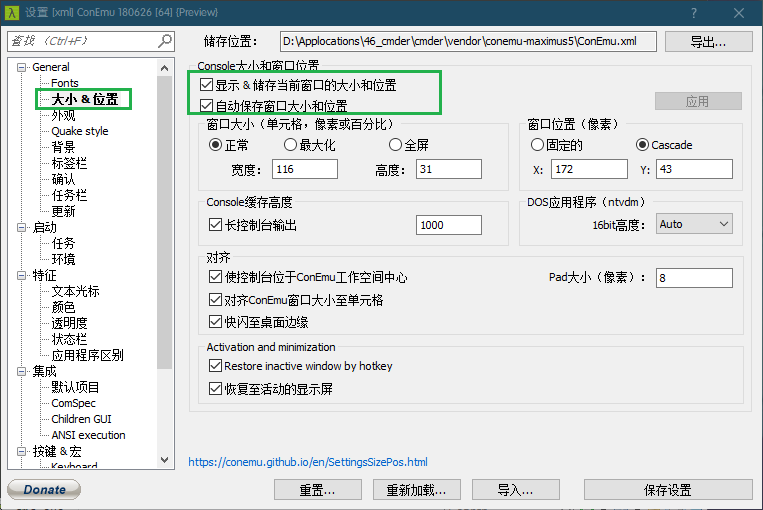This screenshot has height=510, width=763.
Task: Open 任务 page under 启动
Action: point(63,243)
